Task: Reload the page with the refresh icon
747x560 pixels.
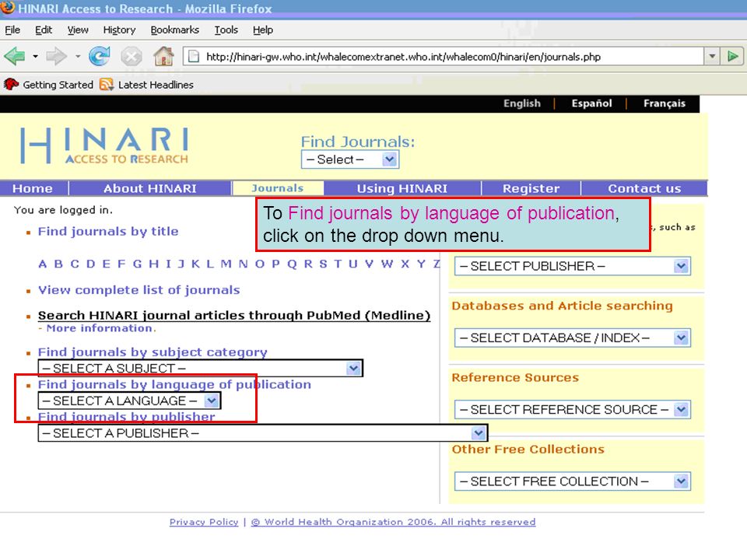Action: (100, 57)
